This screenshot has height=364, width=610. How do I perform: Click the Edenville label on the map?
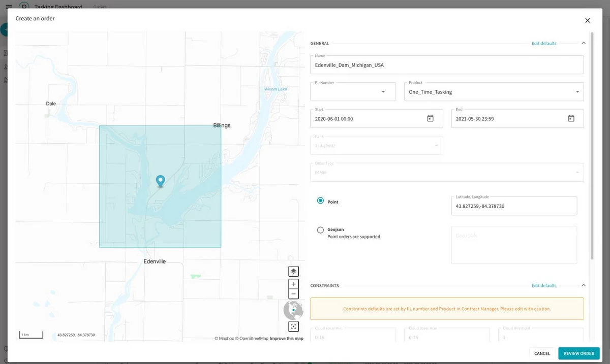[x=154, y=261]
